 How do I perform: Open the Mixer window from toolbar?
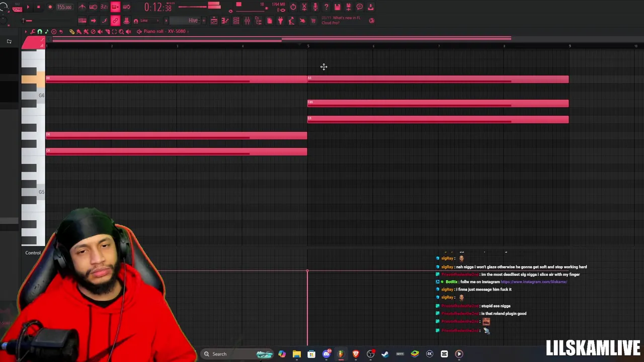pyautogui.click(x=247, y=21)
